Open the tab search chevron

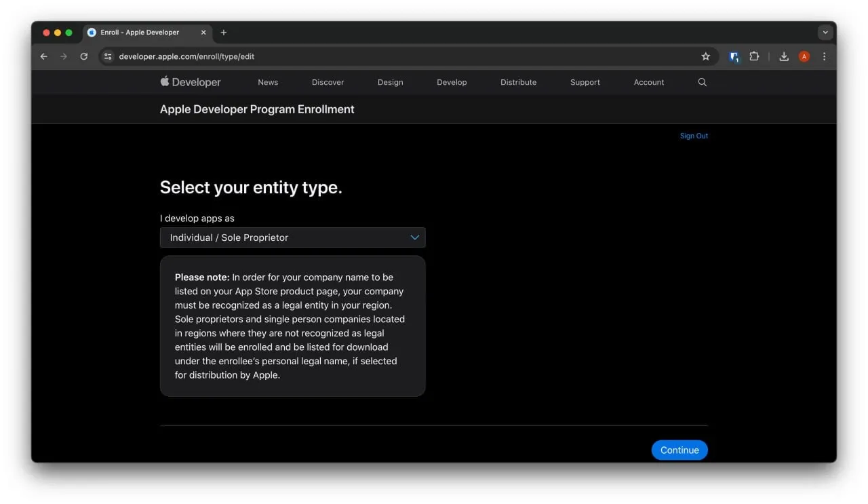tap(825, 33)
